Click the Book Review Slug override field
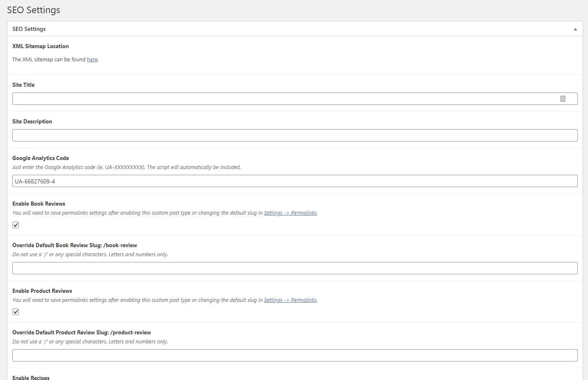 (x=295, y=268)
